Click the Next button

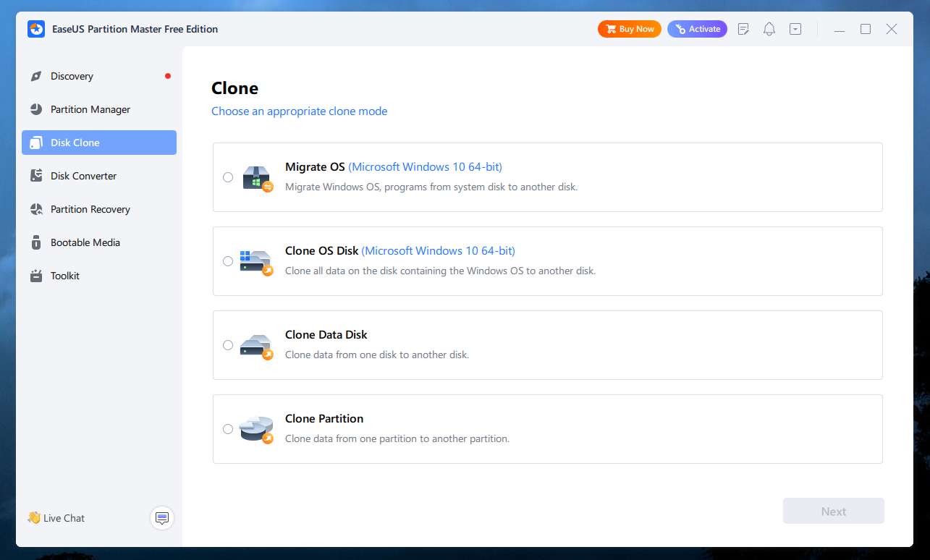(834, 511)
